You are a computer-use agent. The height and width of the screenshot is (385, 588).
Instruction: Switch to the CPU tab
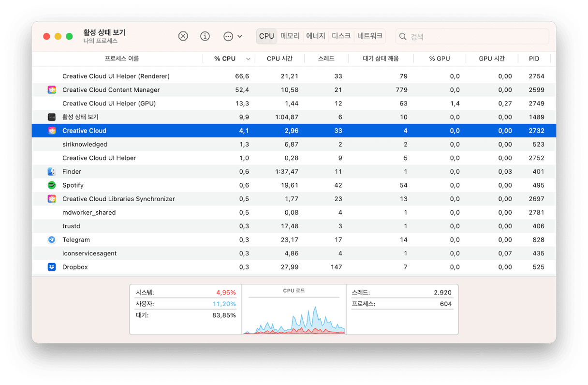266,36
